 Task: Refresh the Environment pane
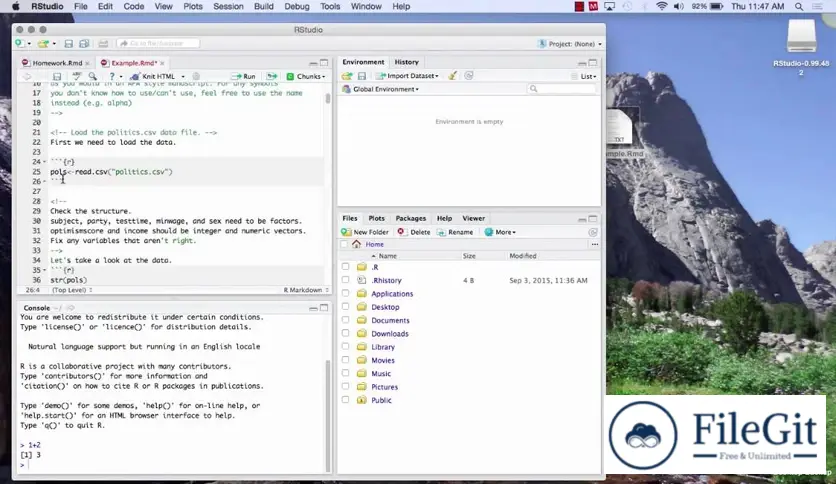click(469, 76)
